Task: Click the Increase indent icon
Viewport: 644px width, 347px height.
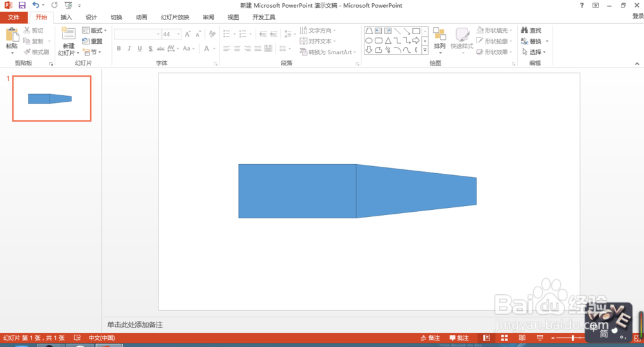Action: [x=274, y=34]
